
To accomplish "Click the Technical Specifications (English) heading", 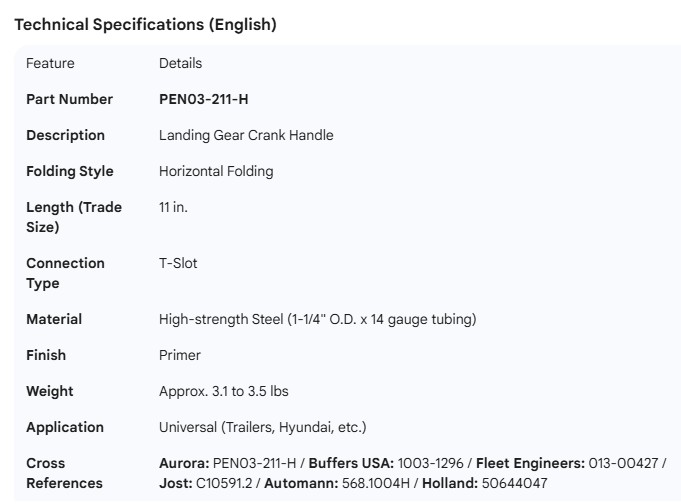I will pos(145,25).
